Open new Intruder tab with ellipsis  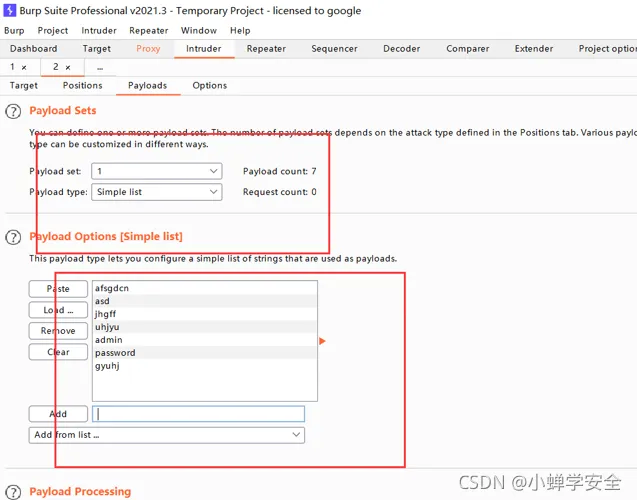100,67
